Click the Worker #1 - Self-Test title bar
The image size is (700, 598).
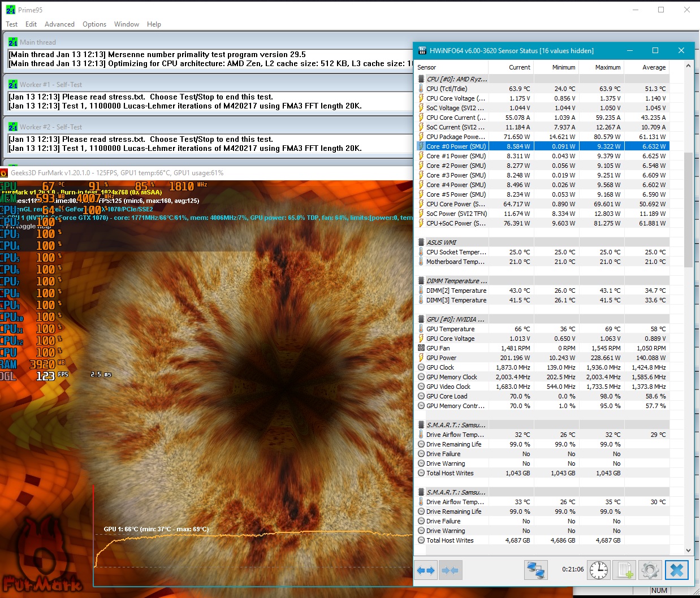click(x=208, y=84)
